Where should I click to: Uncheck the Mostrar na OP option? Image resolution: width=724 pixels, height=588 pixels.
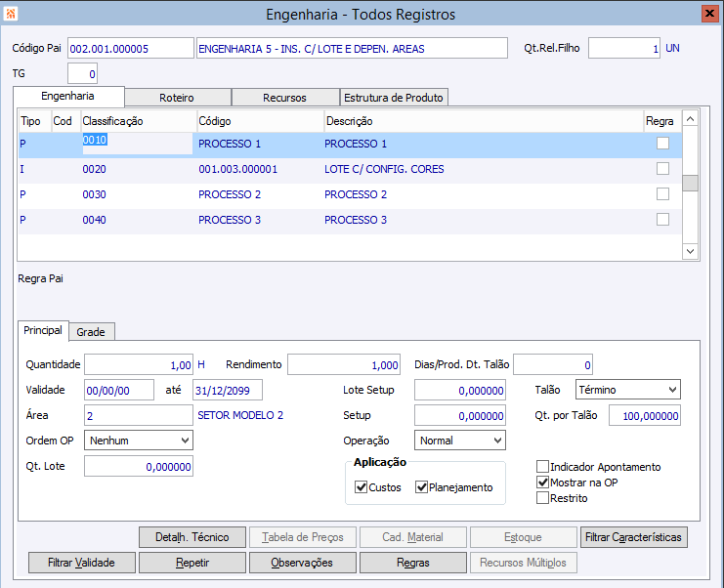point(543,483)
